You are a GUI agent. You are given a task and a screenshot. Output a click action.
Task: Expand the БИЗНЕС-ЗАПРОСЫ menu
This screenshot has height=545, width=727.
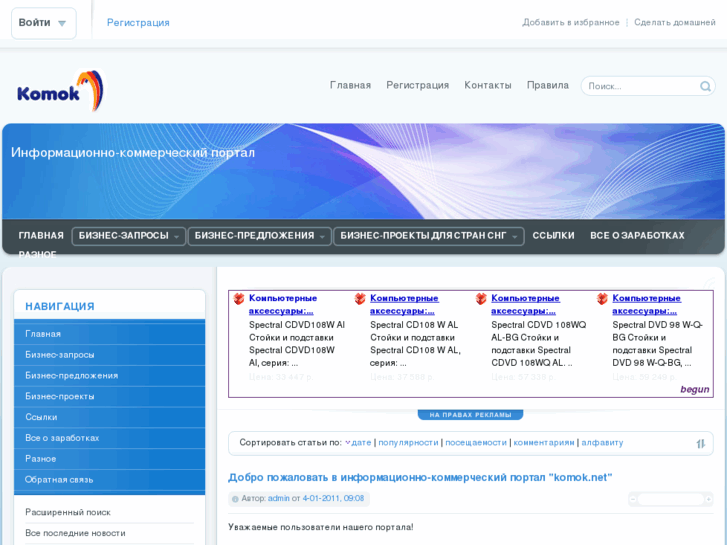click(x=128, y=236)
